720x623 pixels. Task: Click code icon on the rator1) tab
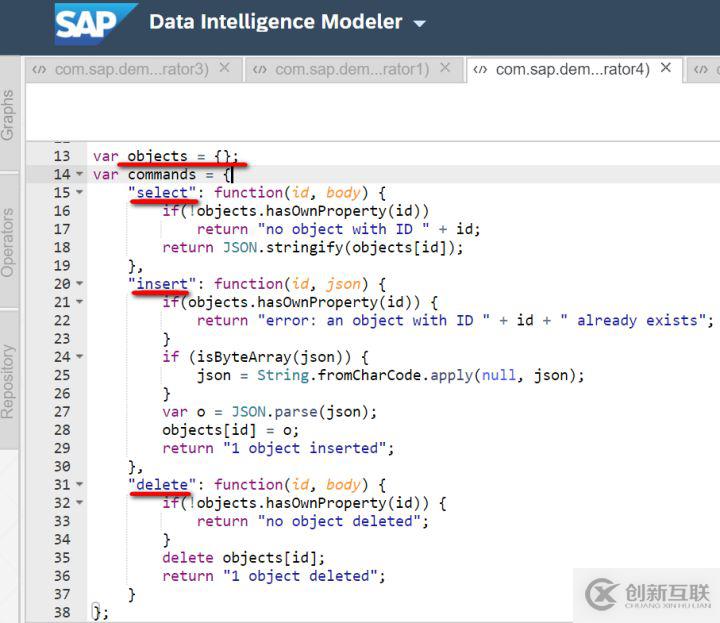tap(260, 69)
